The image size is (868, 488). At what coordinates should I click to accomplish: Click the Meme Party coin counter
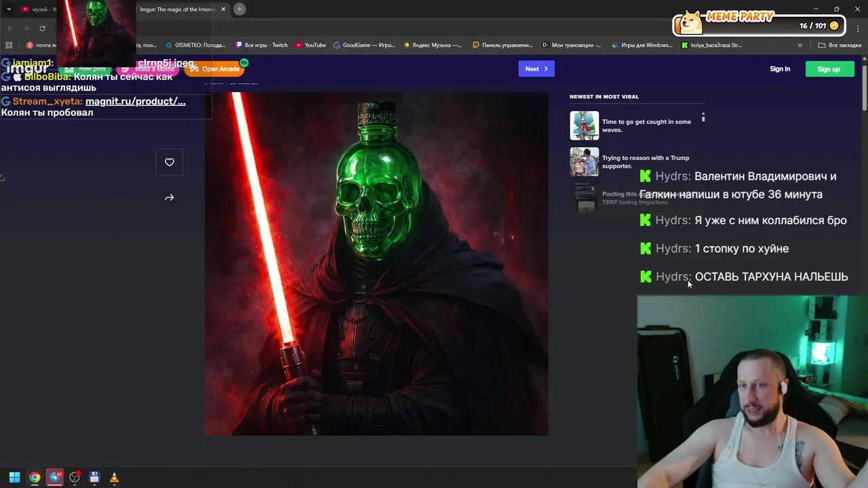click(819, 26)
